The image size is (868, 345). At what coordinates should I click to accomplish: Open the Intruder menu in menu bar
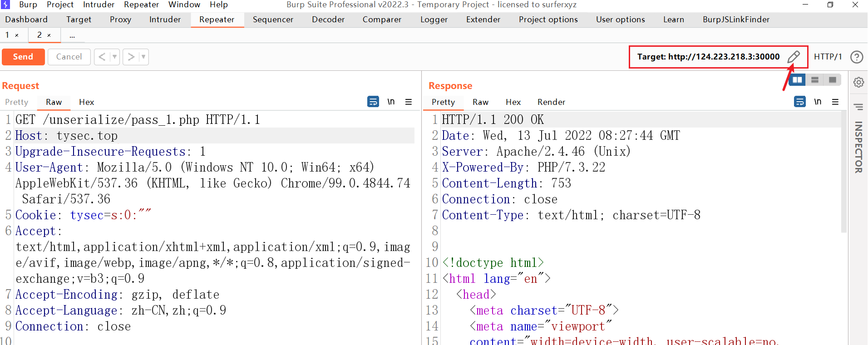click(99, 5)
